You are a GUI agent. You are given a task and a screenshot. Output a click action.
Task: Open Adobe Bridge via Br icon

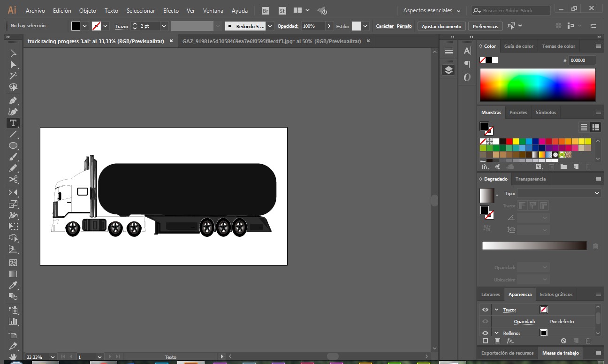(266, 10)
